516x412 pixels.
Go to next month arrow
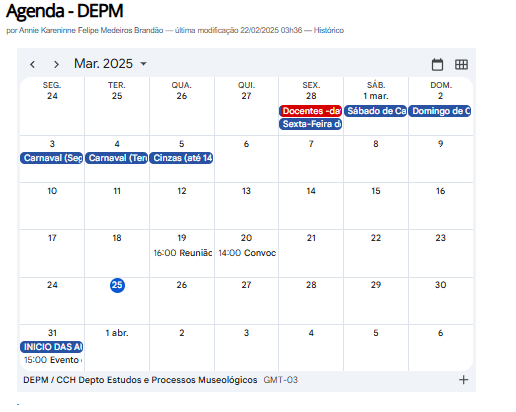click(x=56, y=64)
